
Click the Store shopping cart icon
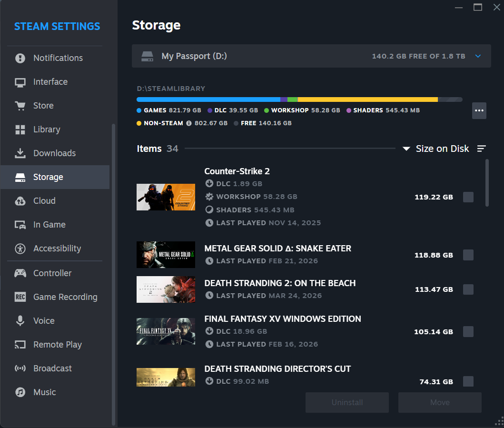(20, 106)
